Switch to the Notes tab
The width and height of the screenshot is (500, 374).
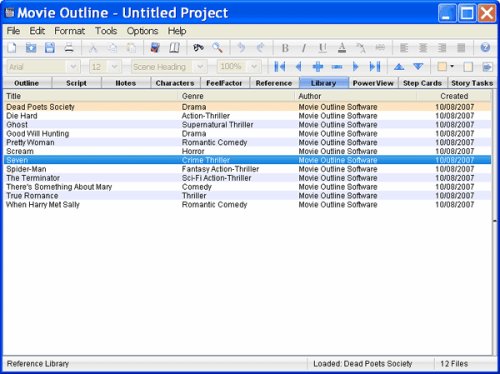(126, 83)
